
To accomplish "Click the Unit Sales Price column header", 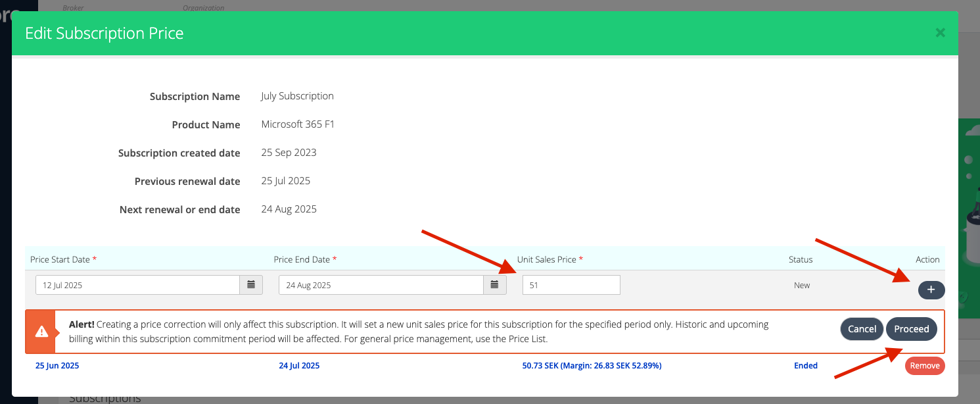I will click(546, 260).
